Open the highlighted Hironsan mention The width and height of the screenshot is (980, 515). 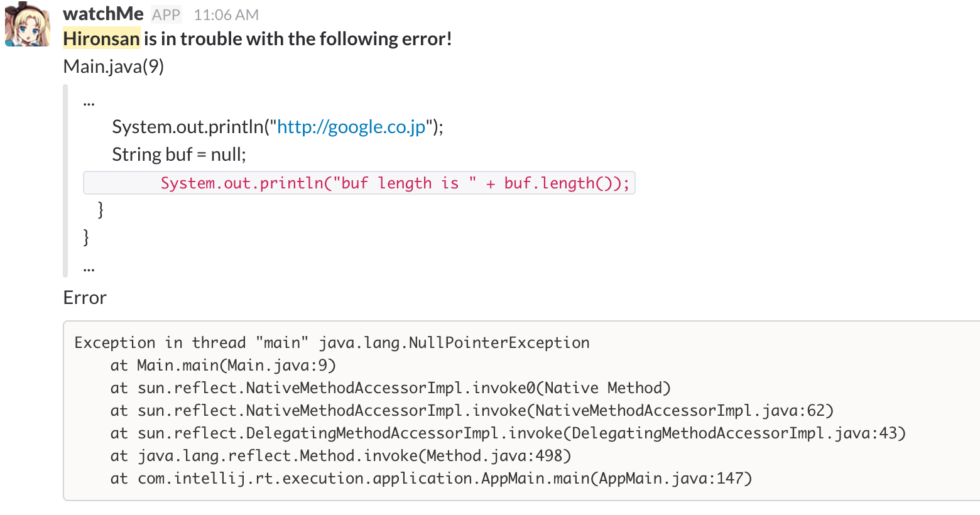(x=101, y=39)
